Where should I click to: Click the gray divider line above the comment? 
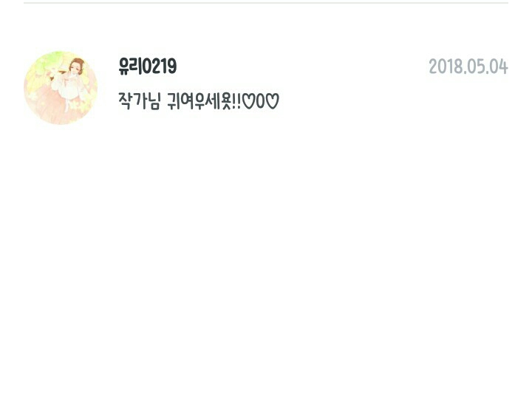266,3
